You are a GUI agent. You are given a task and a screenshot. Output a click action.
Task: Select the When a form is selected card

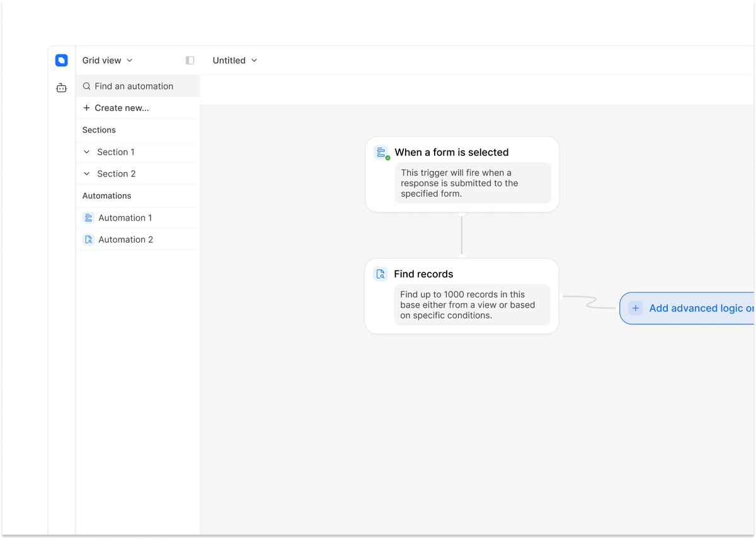(462, 175)
